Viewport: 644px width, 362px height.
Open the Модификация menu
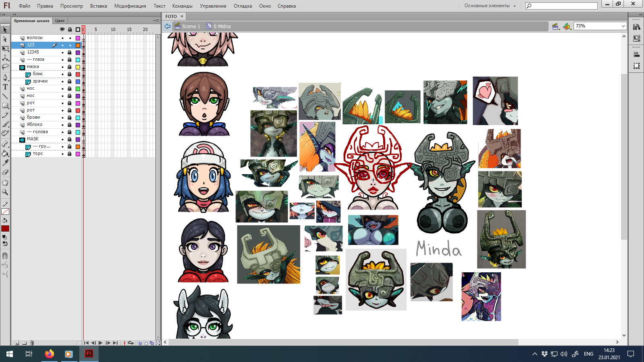point(130,6)
